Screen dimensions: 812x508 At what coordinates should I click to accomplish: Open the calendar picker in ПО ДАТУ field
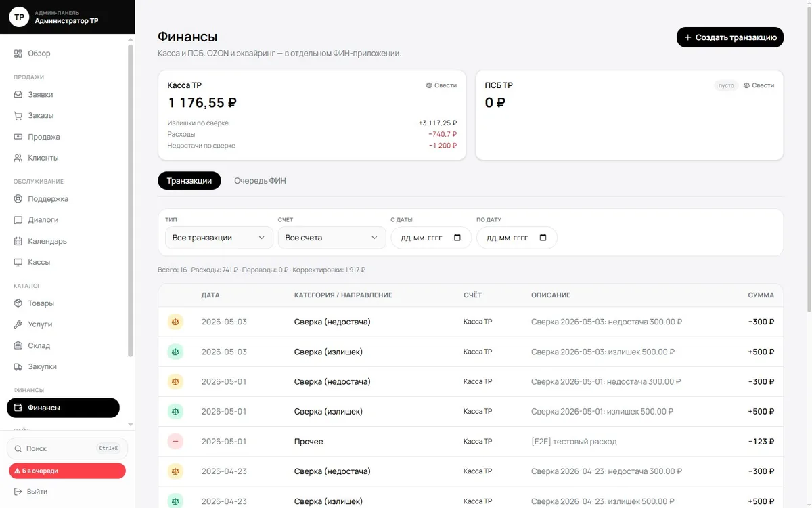click(x=543, y=238)
